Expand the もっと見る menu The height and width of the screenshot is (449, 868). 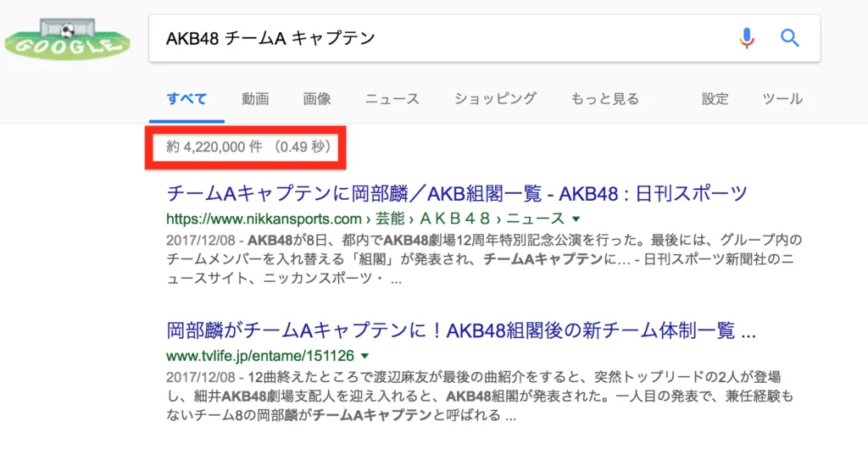coord(604,99)
